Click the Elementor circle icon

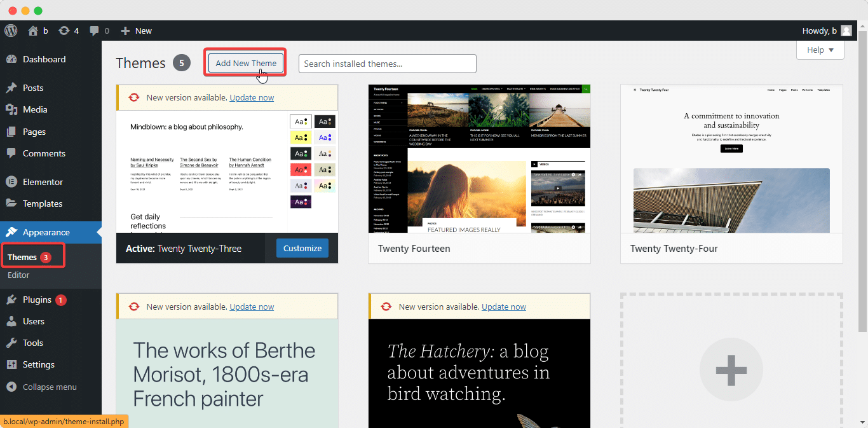[x=11, y=182]
